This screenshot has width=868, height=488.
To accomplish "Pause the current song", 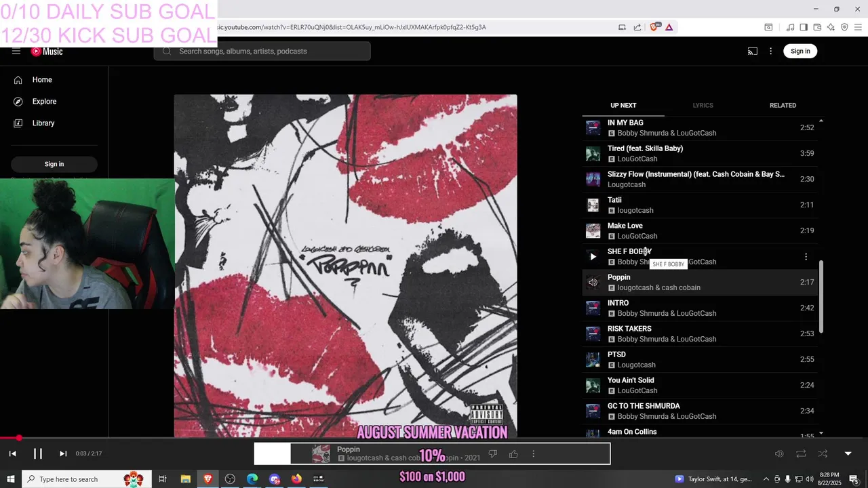I will pos(38,453).
